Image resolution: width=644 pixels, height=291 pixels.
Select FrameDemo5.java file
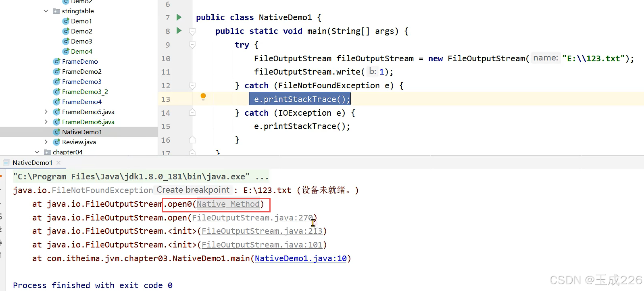coord(88,112)
